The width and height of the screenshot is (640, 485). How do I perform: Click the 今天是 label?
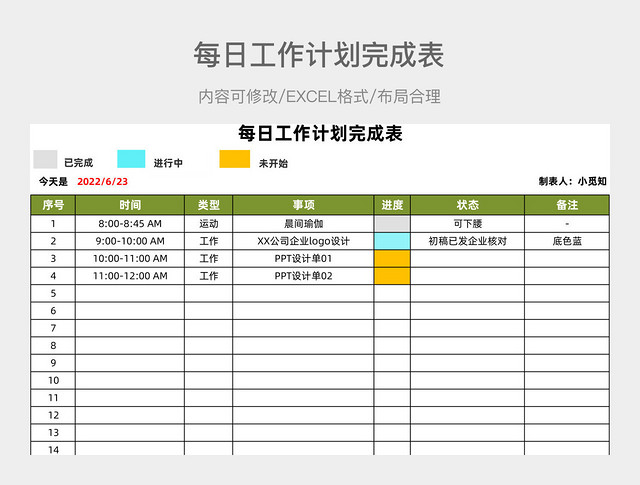53,182
